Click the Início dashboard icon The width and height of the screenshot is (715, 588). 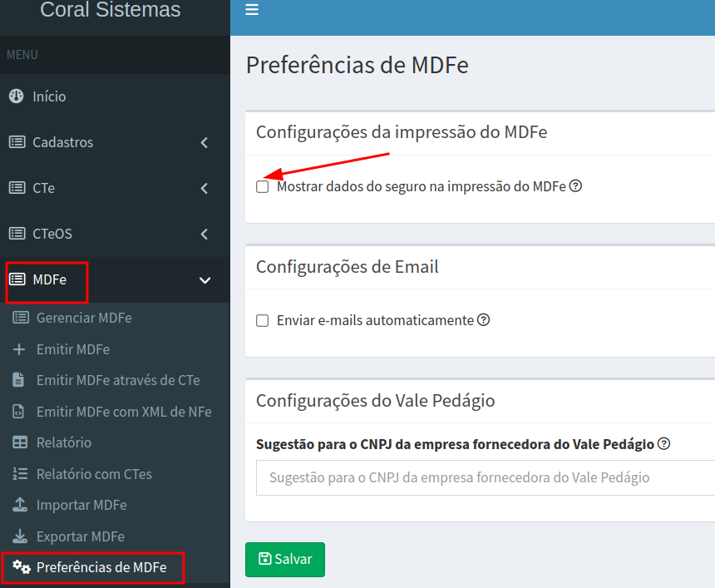pyautogui.click(x=16, y=96)
